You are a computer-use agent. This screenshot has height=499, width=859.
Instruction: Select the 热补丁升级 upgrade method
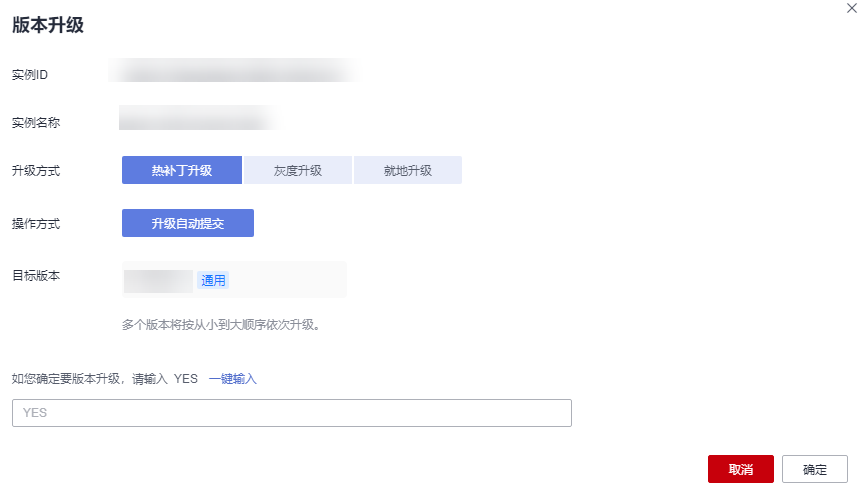pyautogui.click(x=182, y=170)
